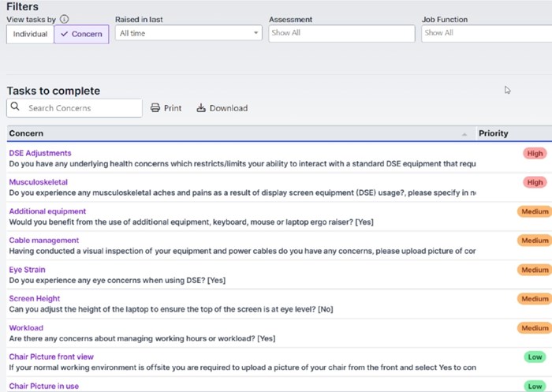Open the Additional equipment concern
The height and width of the screenshot is (392, 552).
point(47,211)
